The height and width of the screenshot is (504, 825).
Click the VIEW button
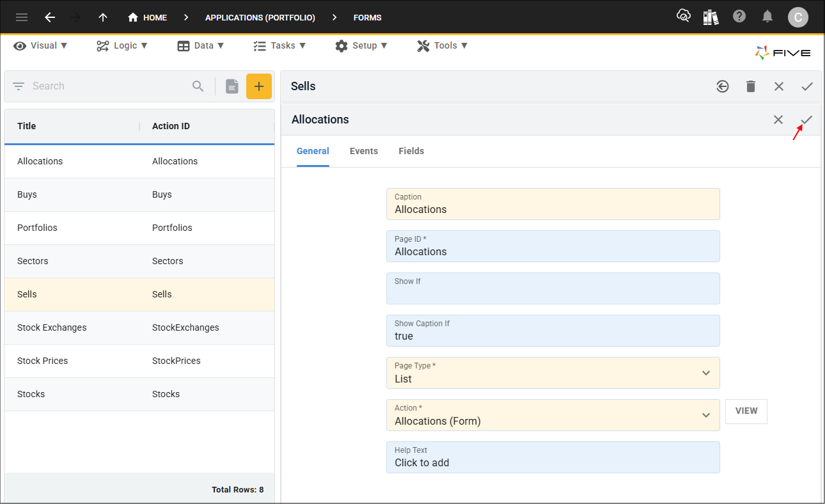[746, 411]
